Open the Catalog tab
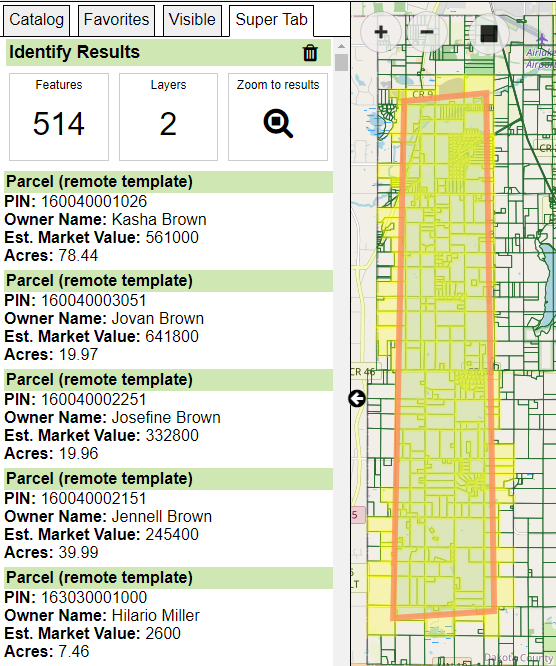The image size is (556, 666). (x=37, y=20)
